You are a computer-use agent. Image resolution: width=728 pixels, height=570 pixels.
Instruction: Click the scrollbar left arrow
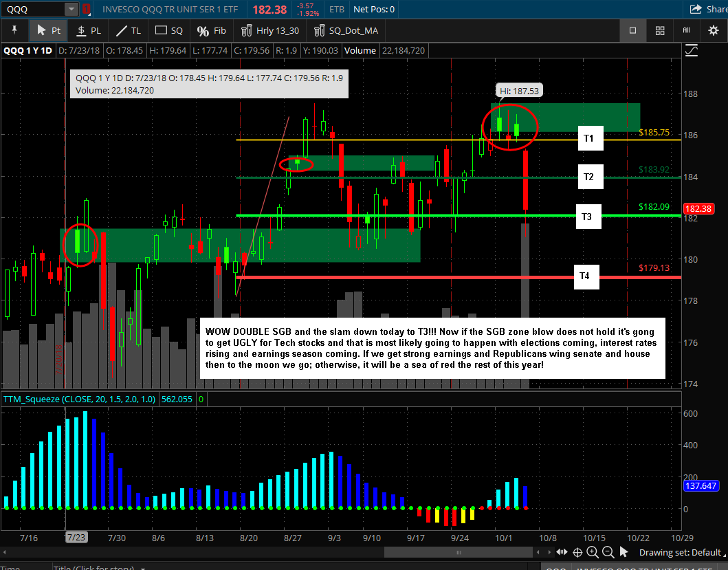click(538, 552)
